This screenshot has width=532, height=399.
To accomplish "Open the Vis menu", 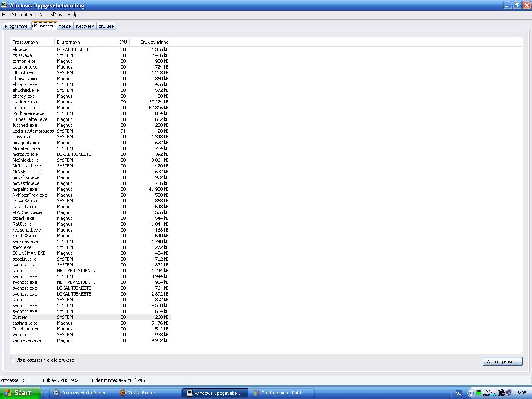I will pos(42,15).
